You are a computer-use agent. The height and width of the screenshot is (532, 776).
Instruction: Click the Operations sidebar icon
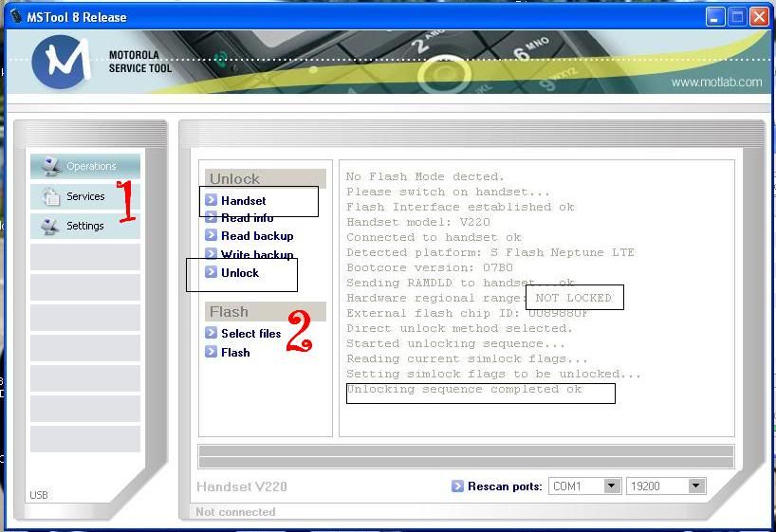(50, 167)
